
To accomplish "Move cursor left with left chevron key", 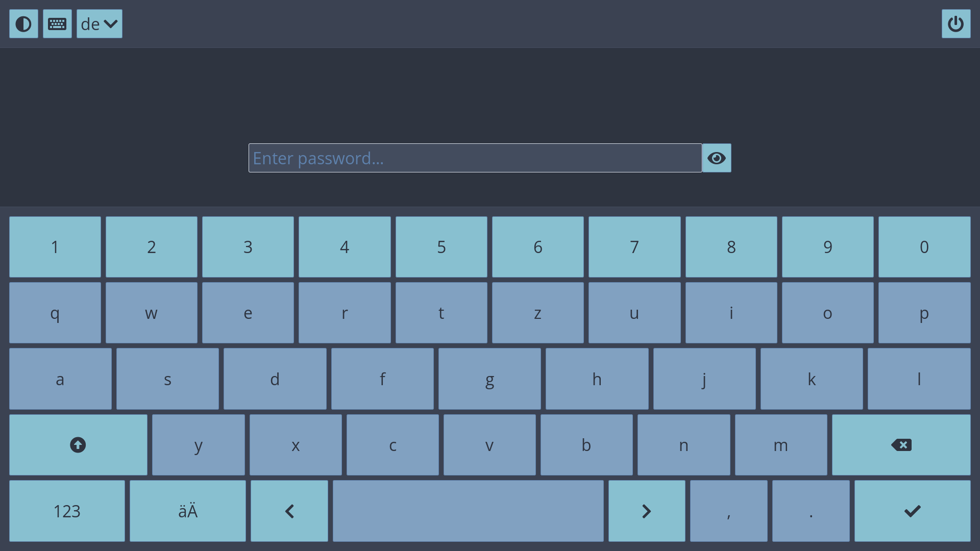I will click(x=289, y=511).
